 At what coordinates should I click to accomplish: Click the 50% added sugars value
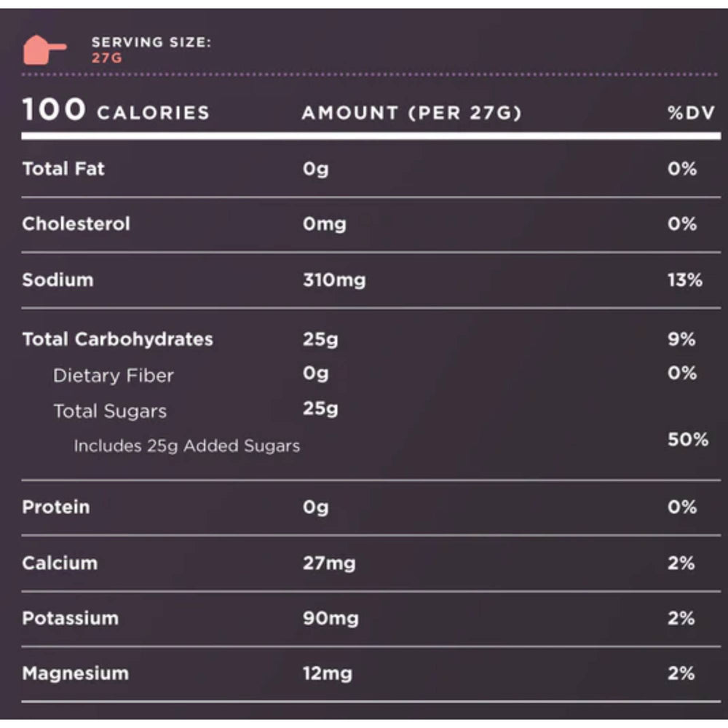click(x=687, y=440)
